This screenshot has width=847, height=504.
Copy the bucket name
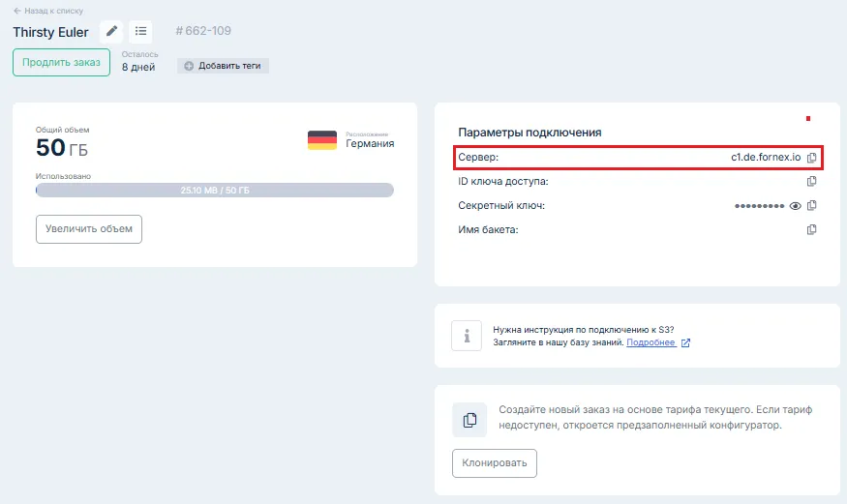pyautogui.click(x=812, y=229)
